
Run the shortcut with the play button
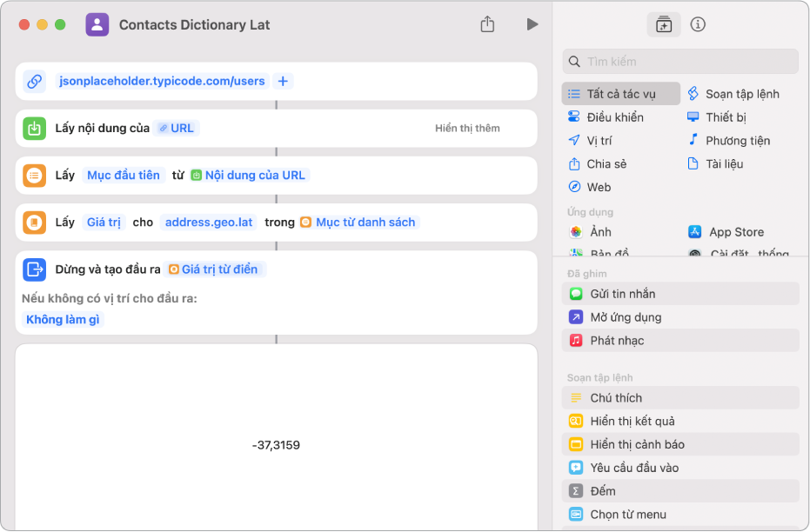point(532,24)
